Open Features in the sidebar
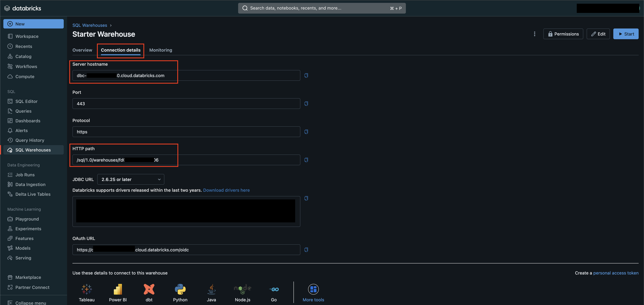The image size is (644, 305). coord(34,238)
